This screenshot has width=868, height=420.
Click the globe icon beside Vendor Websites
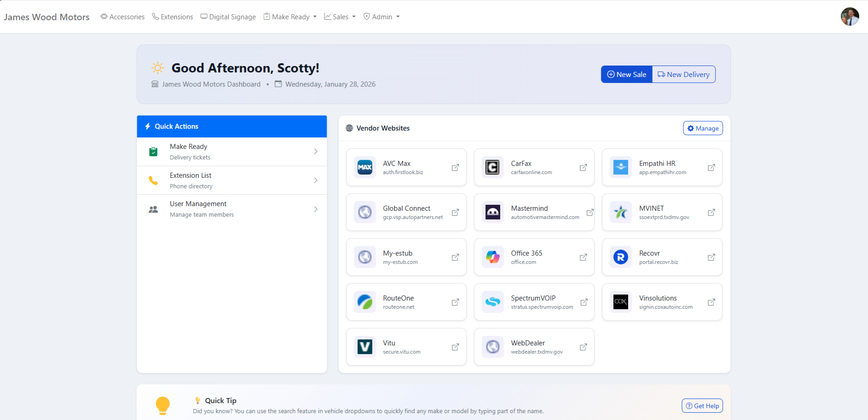coord(349,128)
